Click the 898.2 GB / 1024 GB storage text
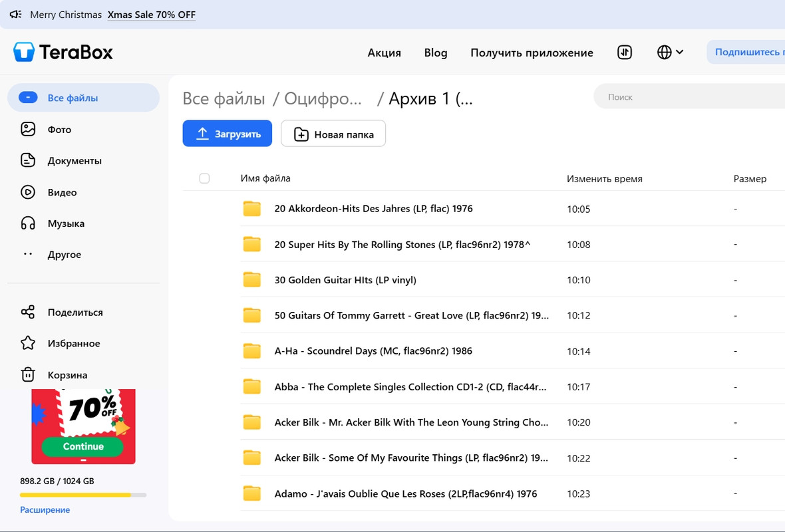Image resolution: width=785 pixels, height=532 pixels. [57, 481]
